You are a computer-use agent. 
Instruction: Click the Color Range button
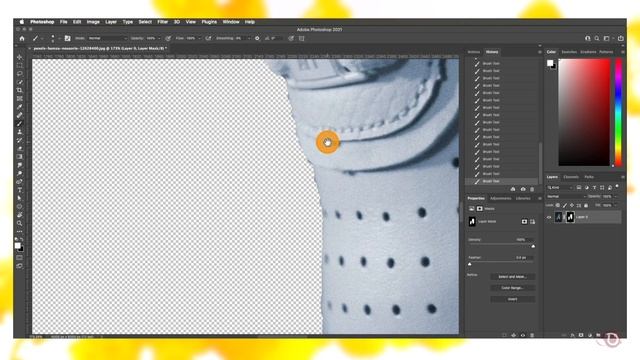513,288
